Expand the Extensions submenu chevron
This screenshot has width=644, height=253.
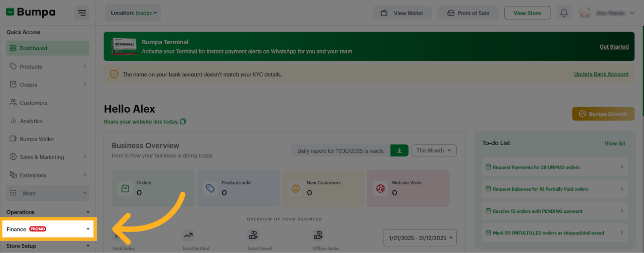click(x=84, y=175)
